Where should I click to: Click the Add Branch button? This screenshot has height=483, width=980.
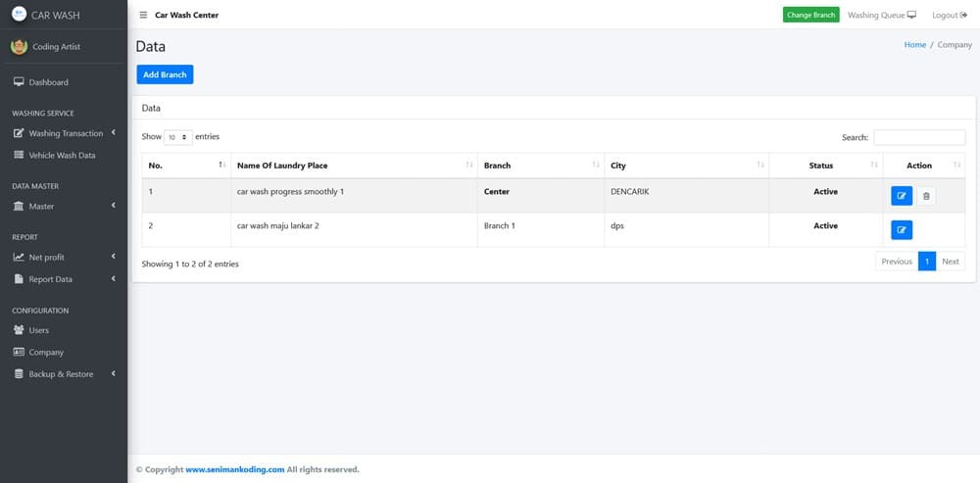click(165, 74)
